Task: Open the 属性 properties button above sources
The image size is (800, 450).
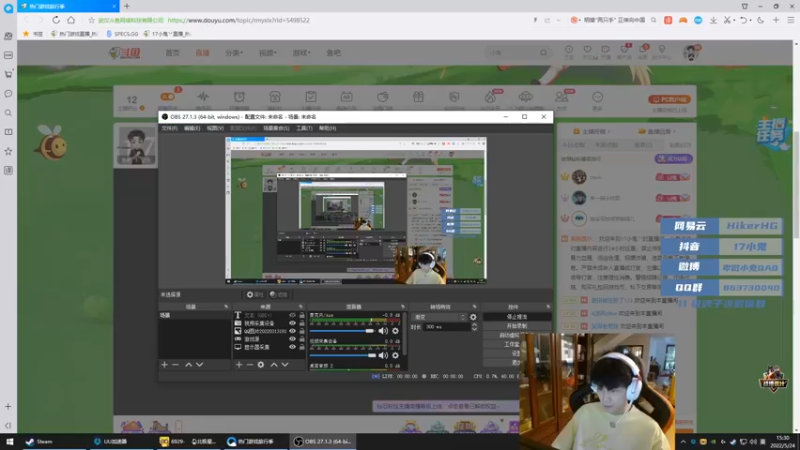Action: click(255, 294)
